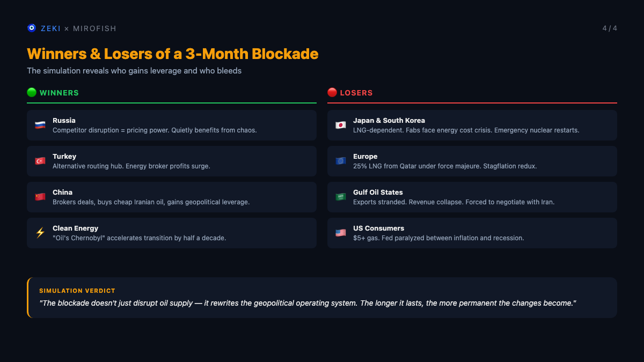Click the Turkish flag icon

40,161
